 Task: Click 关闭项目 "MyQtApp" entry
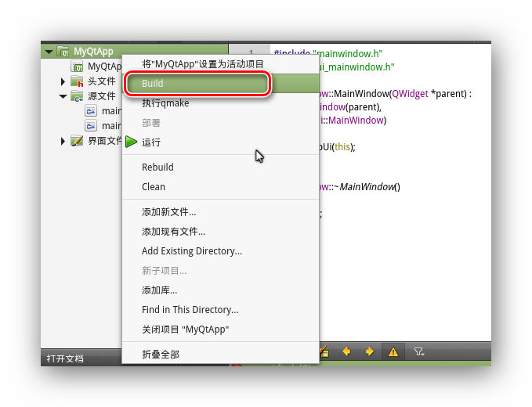pos(220,330)
